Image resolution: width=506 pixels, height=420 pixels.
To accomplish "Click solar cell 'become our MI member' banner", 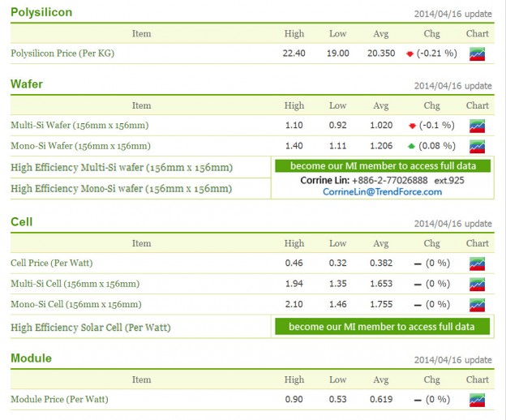I will 382,327.
